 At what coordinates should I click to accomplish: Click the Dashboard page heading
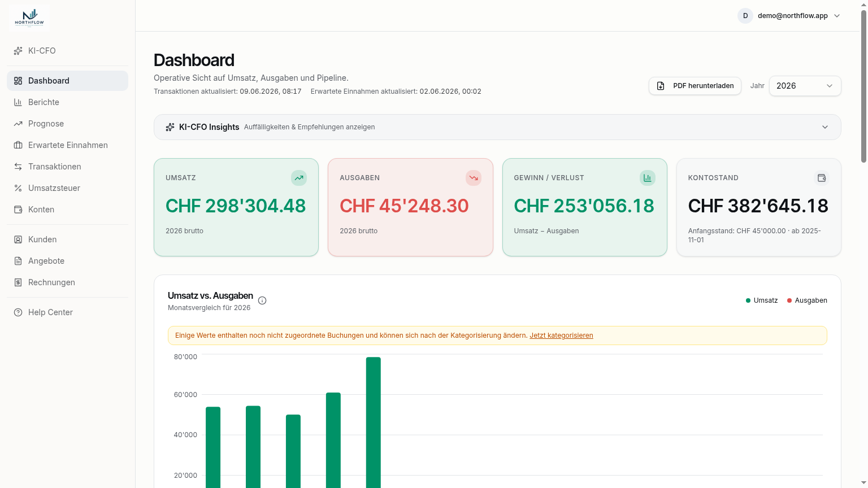click(194, 60)
